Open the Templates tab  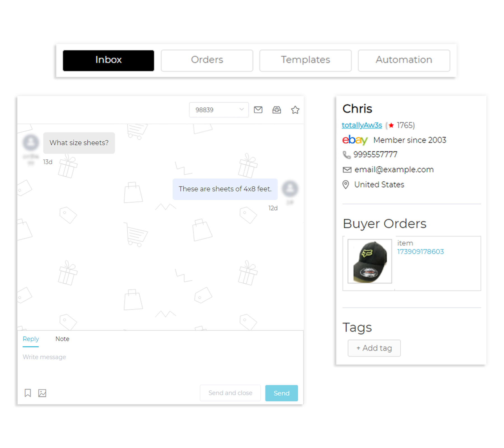coord(305,60)
